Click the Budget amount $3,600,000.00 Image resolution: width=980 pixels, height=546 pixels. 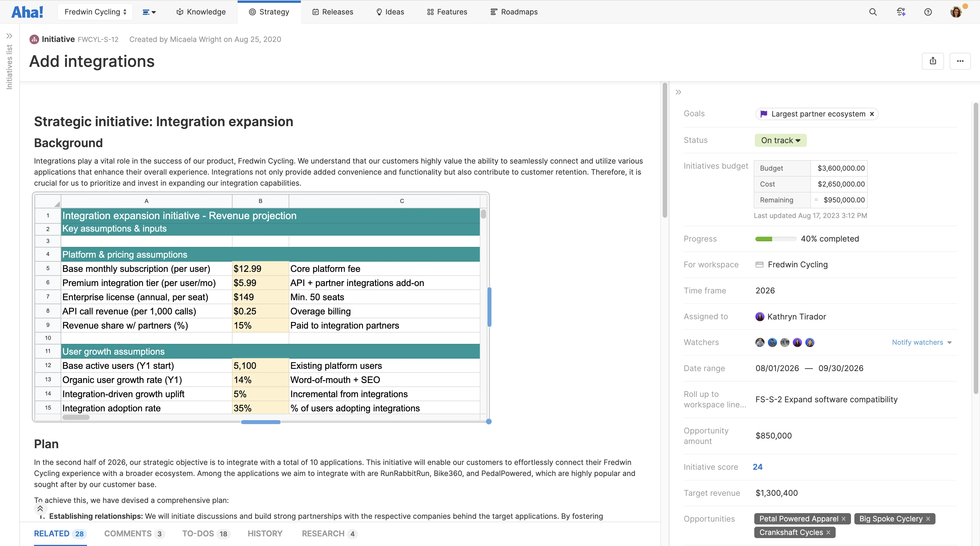point(841,168)
